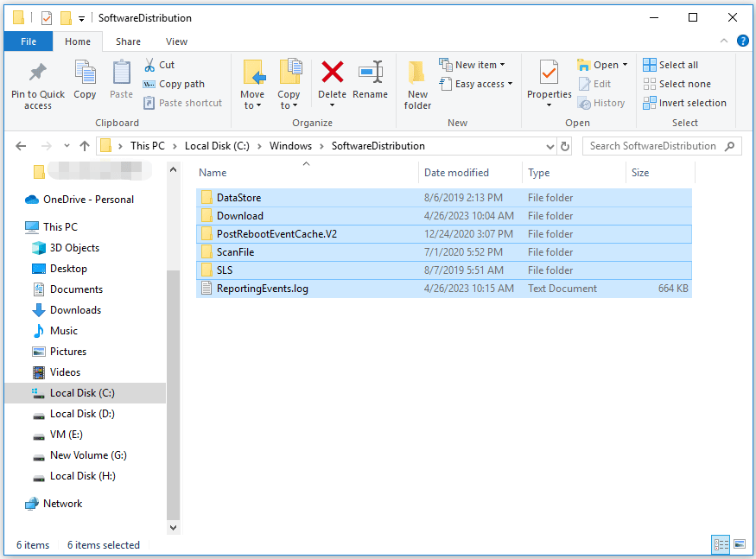This screenshot has height=559, width=756.
Task: Select Downloads in the navigation pane
Action: tap(67, 310)
